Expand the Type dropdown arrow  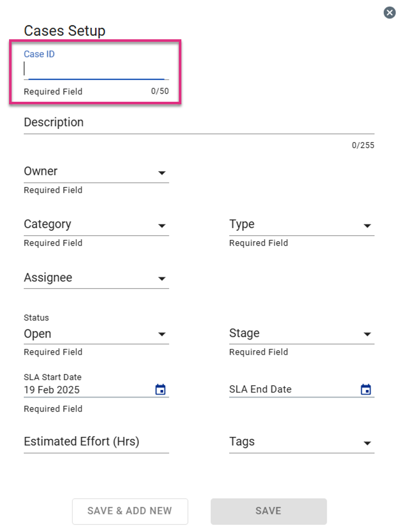click(367, 226)
